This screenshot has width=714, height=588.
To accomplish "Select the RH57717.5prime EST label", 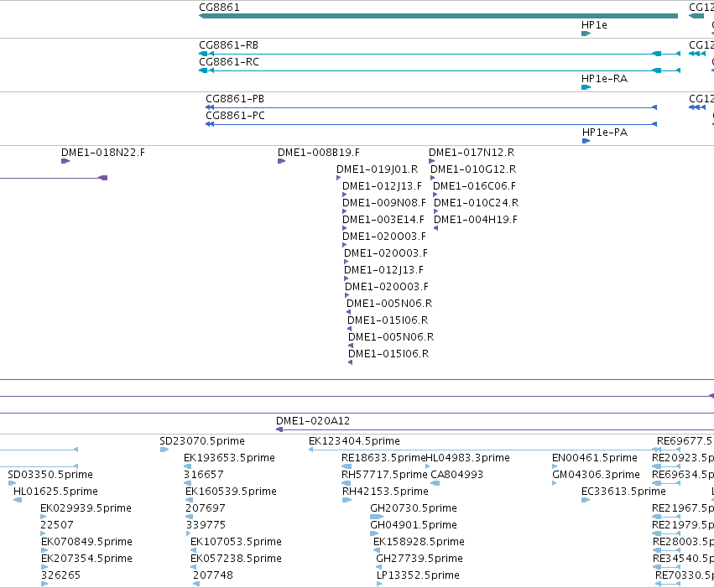I will 384,475.
